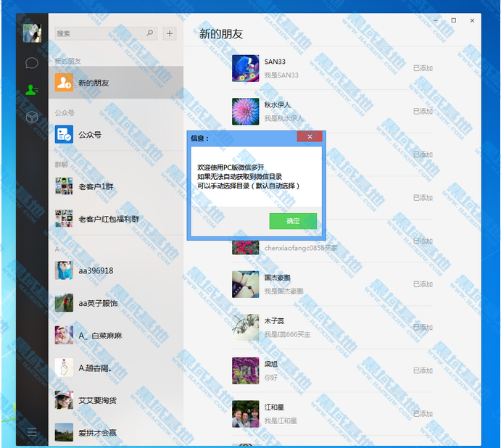The width and height of the screenshot is (501, 448).
Task: Select contact 艾艾要淘货
Action: tap(116, 400)
